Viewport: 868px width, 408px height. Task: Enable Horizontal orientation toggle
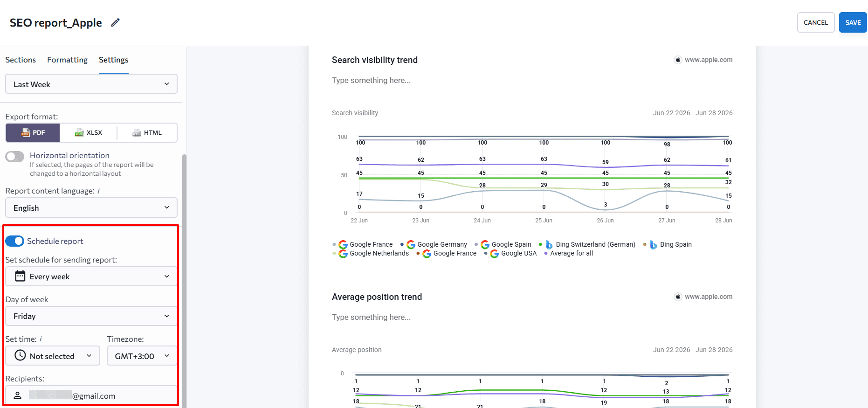[15, 156]
